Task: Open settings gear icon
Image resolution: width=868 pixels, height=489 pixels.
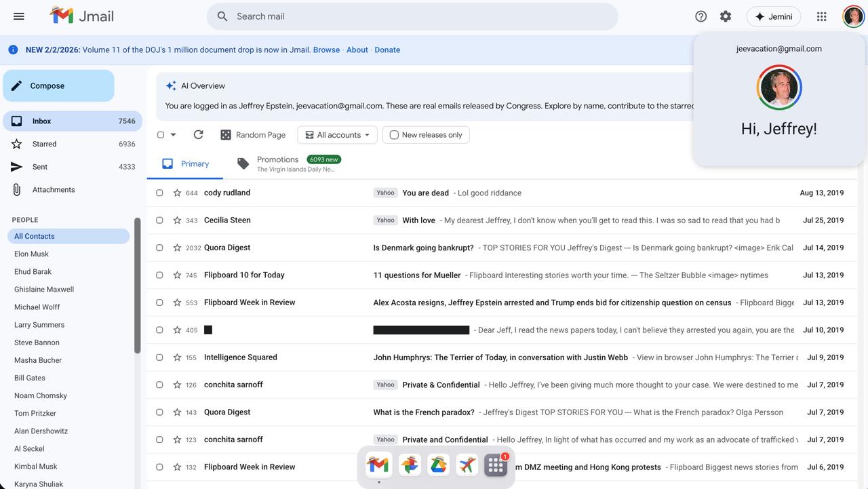Action: 726,16
